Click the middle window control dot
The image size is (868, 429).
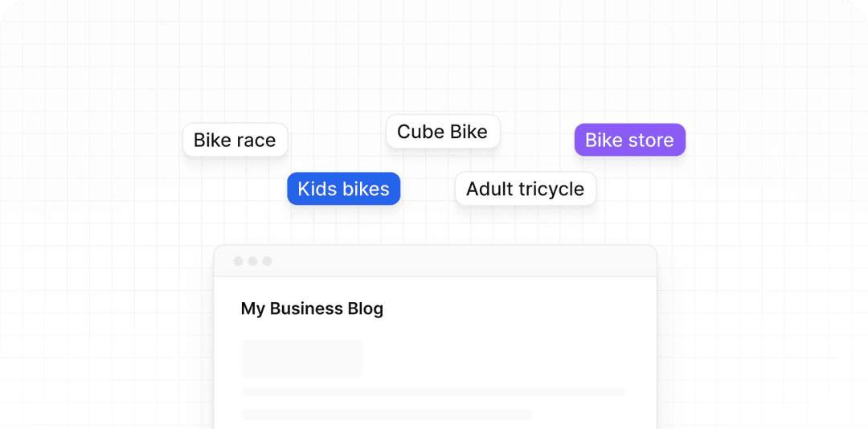252,261
